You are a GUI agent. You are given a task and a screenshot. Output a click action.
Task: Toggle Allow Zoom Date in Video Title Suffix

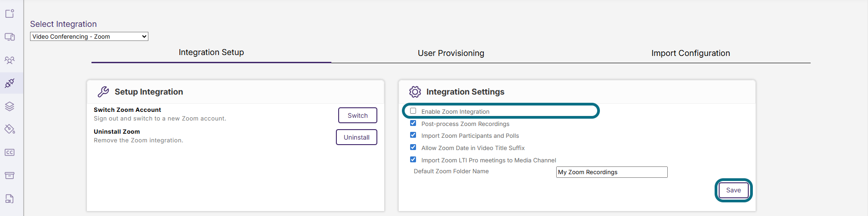coord(413,147)
